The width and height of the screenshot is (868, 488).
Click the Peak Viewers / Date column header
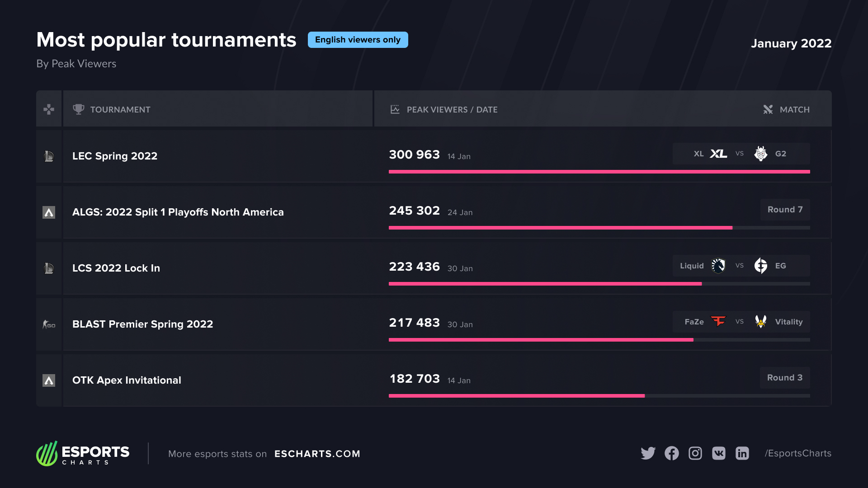452,109
